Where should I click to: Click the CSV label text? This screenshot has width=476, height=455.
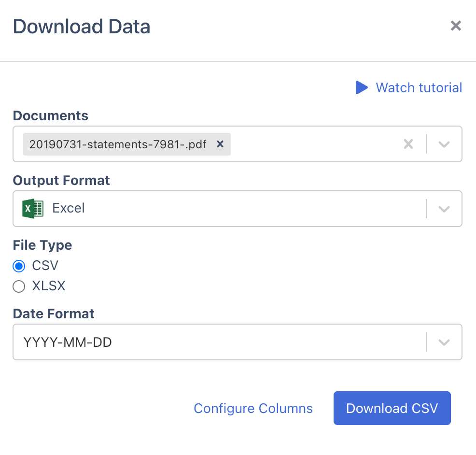tap(46, 266)
